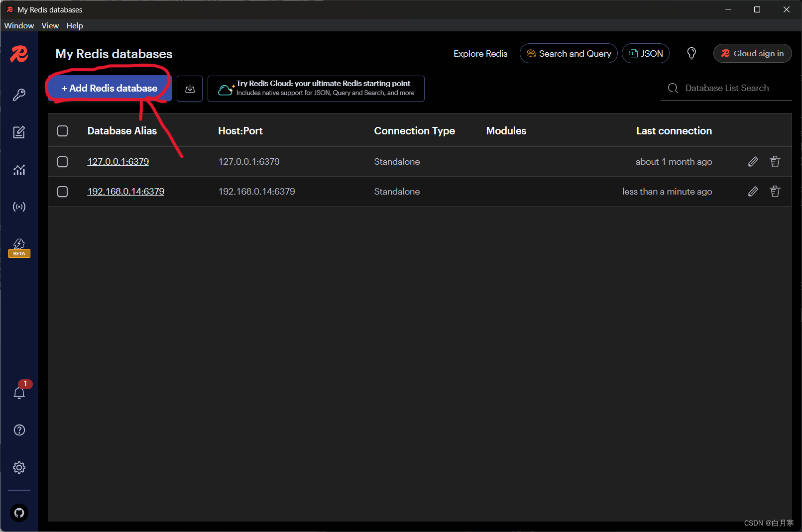Screen dimensions: 802x532
Task: Click the import database download icon
Action: (x=190, y=89)
